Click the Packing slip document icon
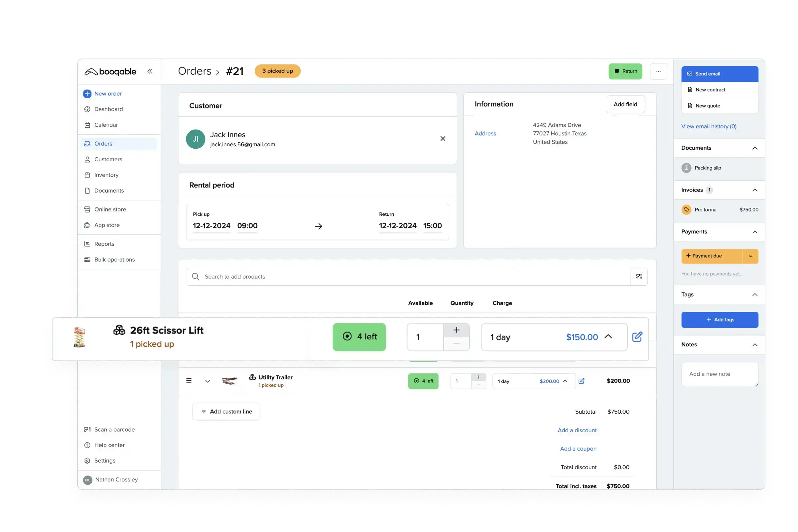This screenshot has width=798, height=532. tap(686, 168)
